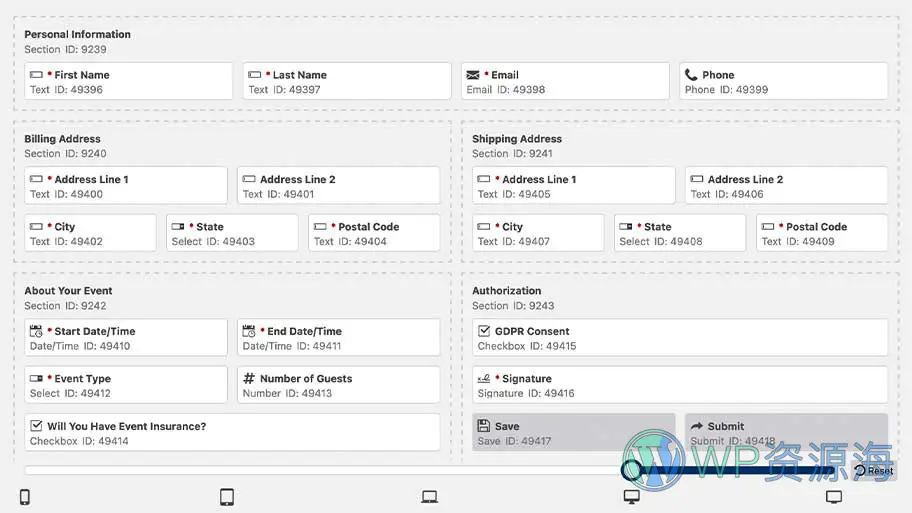Click the Number of Guests label
Screen dimensions: 912x513
point(306,379)
